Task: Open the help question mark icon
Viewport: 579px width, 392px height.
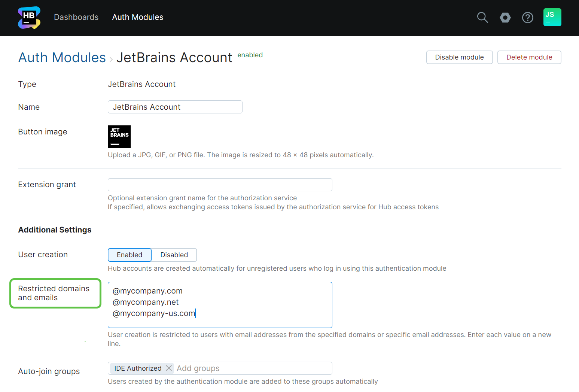Action: pos(528,18)
